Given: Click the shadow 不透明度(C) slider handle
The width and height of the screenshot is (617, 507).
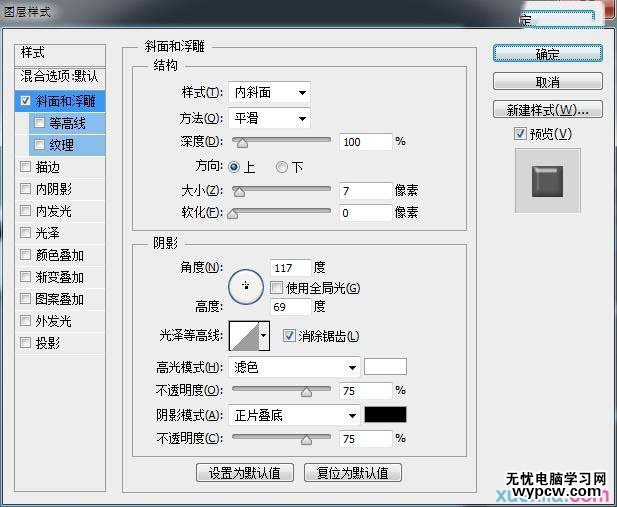Looking at the screenshot, I should 306,440.
